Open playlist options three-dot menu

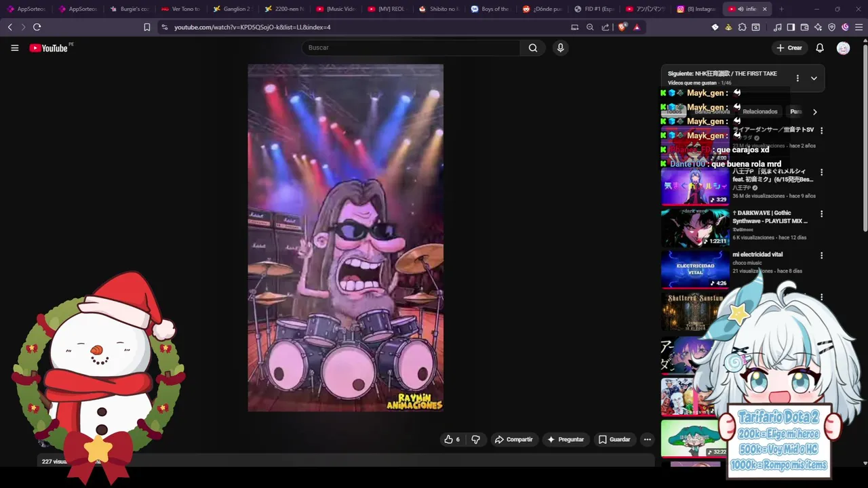point(797,78)
